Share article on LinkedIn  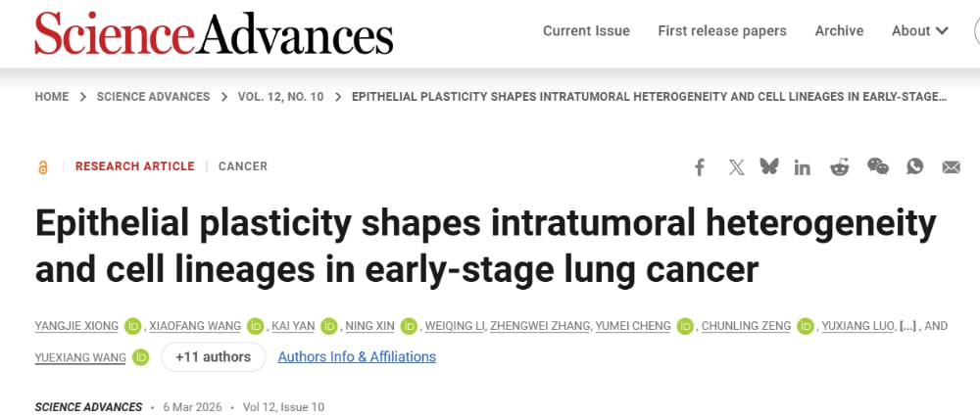tap(803, 167)
